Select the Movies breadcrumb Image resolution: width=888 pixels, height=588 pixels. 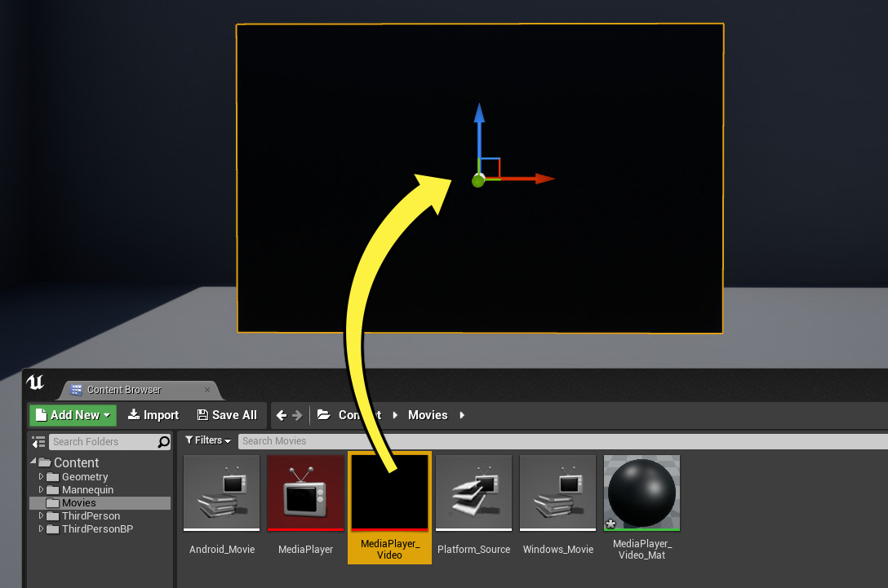[x=428, y=415]
